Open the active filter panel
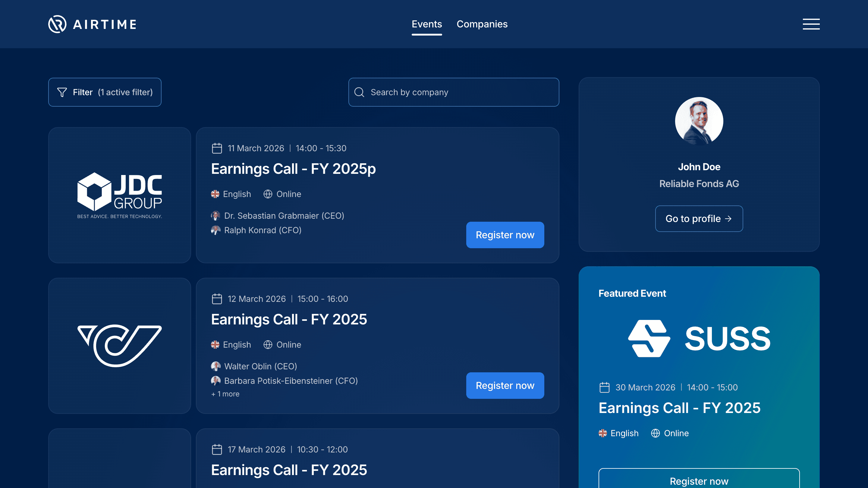The image size is (868, 488). pyautogui.click(x=105, y=92)
